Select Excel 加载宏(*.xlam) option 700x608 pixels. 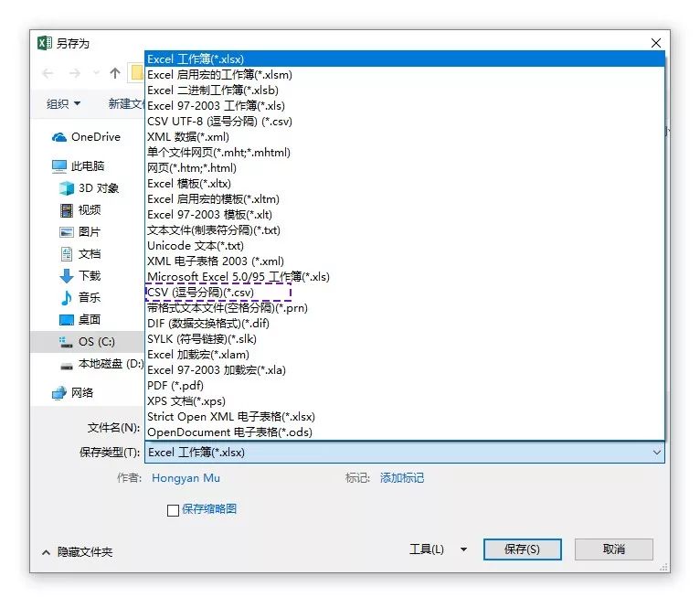tap(405, 354)
